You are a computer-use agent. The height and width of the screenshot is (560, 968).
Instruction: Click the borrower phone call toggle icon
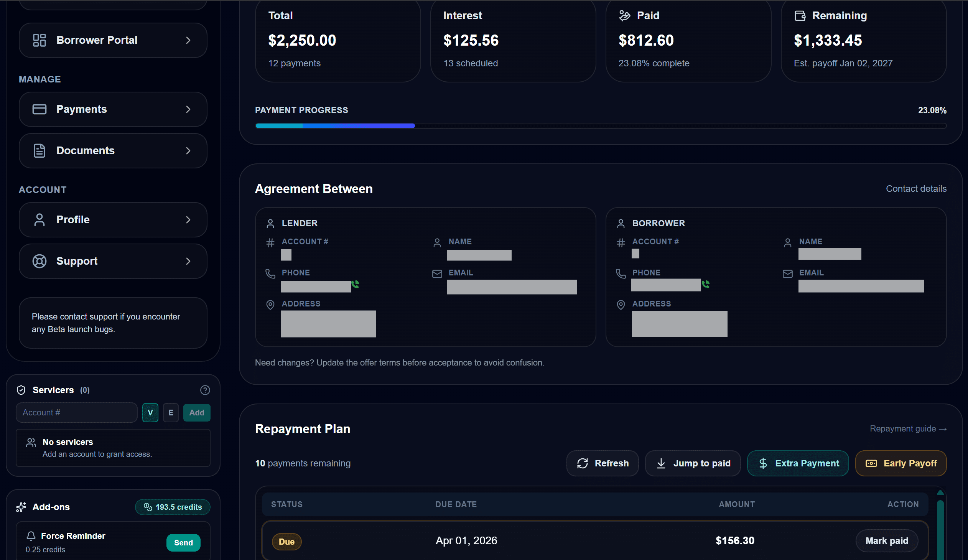[706, 285]
